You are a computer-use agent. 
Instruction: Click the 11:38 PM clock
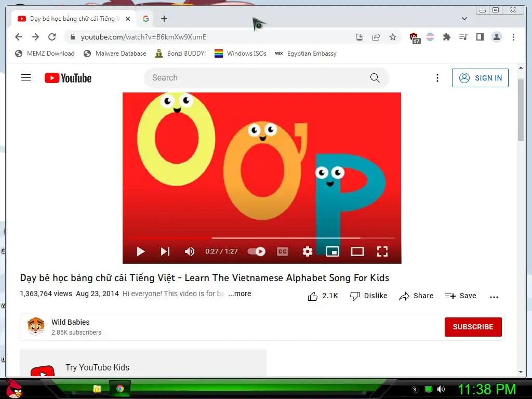click(487, 389)
